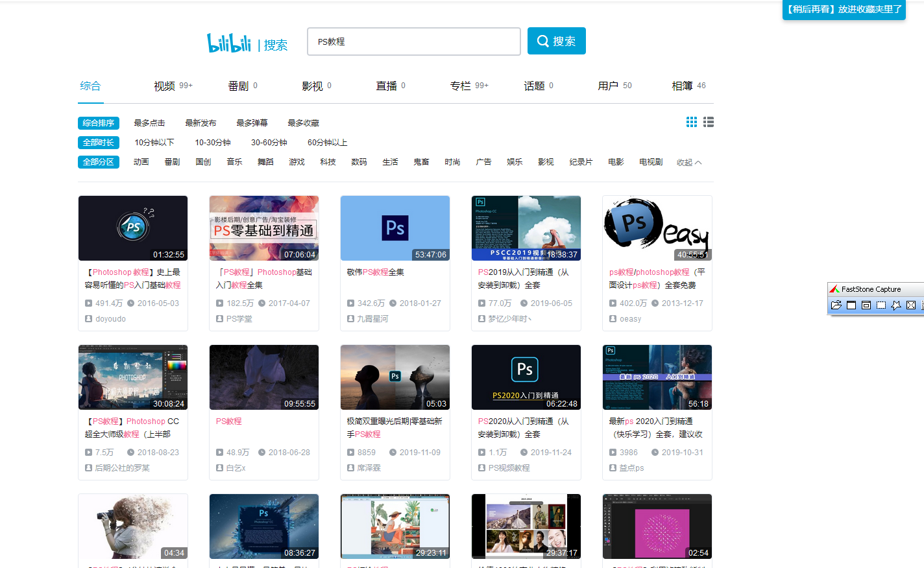This screenshot has width=924, height=568.
Task: Open the 直播 results tab
Action: pos(391,86)
